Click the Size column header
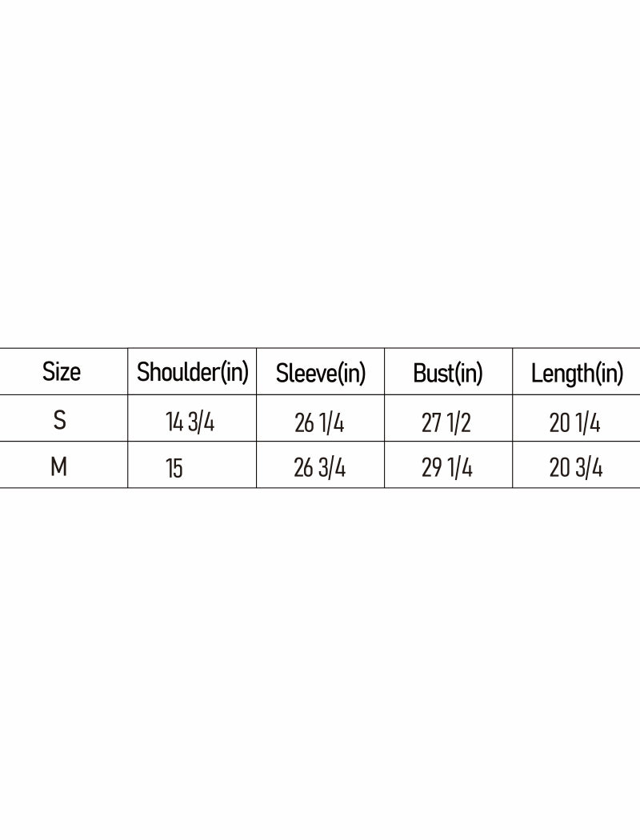 (62, 372)
